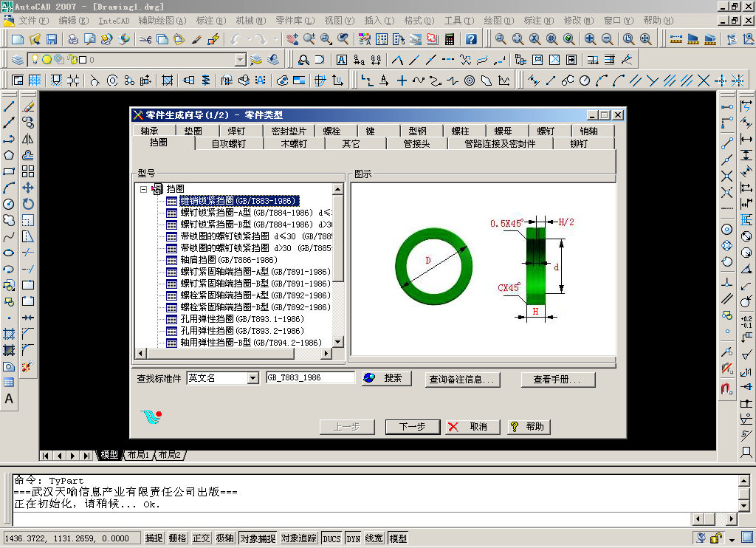Open the layer selection dropdown arrow

click(x=240, y=60)
